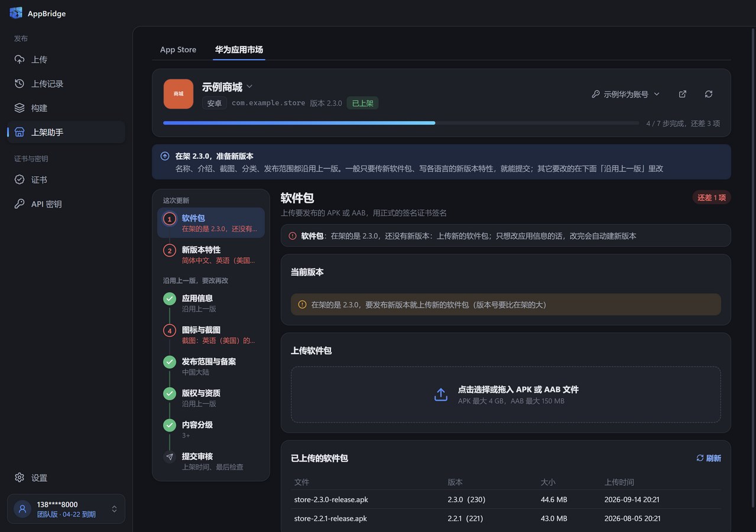Click the 上传时间 column header
This screenshot has width=756, height=532.
tap(619, 482)
